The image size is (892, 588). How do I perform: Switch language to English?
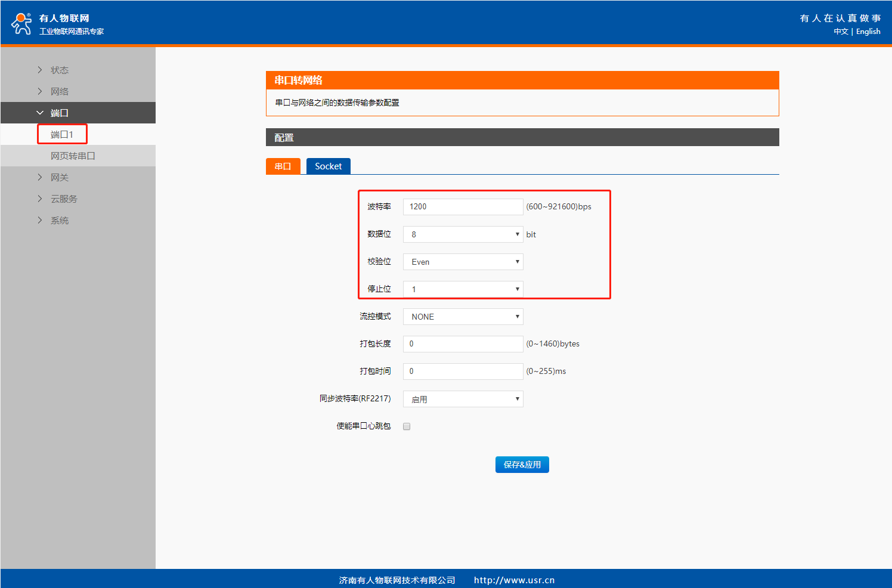pyautogui.click(x=868, y=32)
